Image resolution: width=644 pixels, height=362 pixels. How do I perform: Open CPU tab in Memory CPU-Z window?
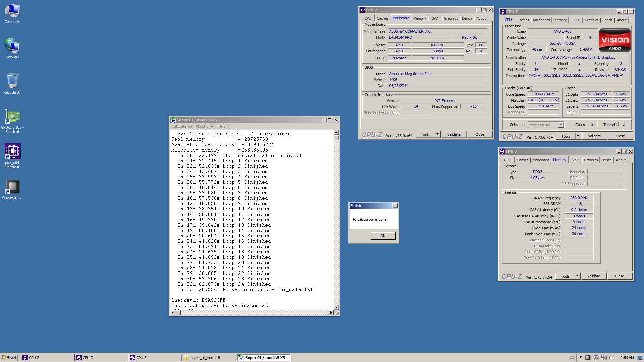(x=507, y=160)
